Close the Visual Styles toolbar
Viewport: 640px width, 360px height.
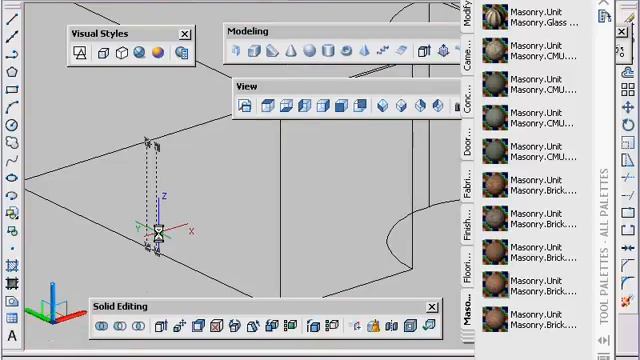[185, 34]
